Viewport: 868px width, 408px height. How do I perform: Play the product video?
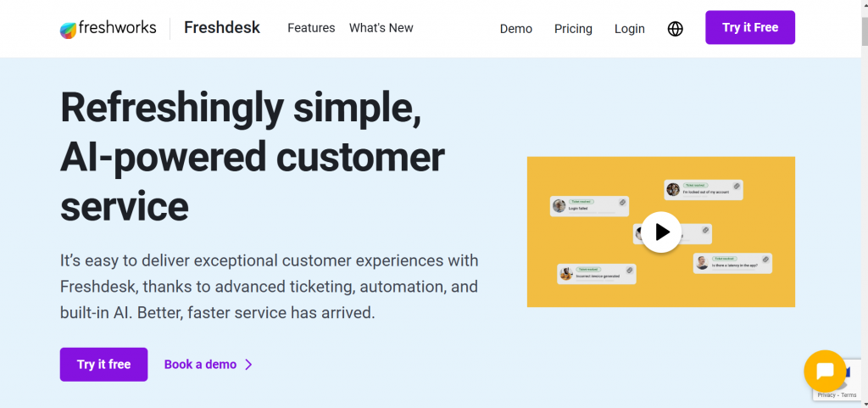pyautogui.click(x=661, y=232)
